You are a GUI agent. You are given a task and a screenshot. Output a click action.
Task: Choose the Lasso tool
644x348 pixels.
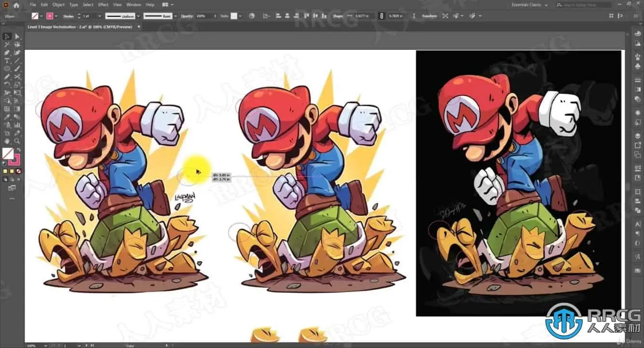[x=17, y=44]
